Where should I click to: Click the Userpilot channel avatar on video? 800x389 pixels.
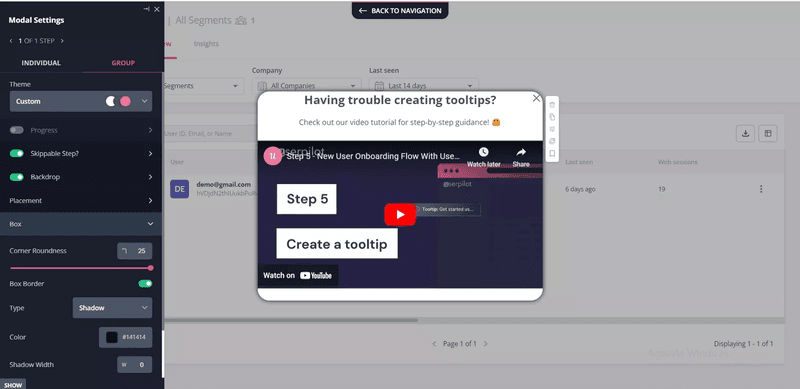pyautogui.click(x=272, y=156)
